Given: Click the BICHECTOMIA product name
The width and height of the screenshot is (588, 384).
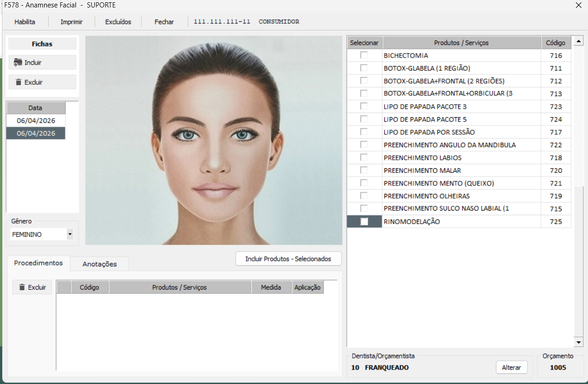Looking at the screenshot, I should tap(406, 55).
